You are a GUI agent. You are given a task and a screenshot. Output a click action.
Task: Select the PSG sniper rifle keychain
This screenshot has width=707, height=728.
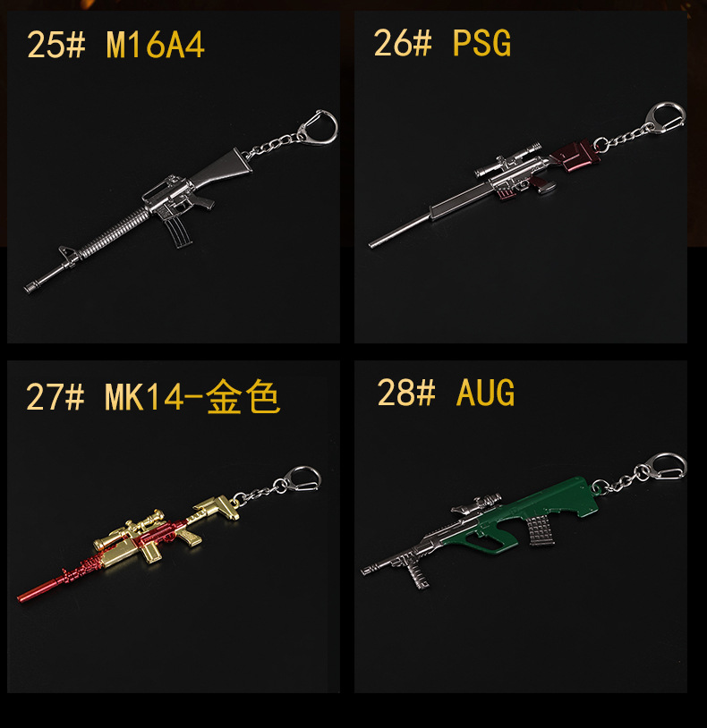[x=527, y=175]
